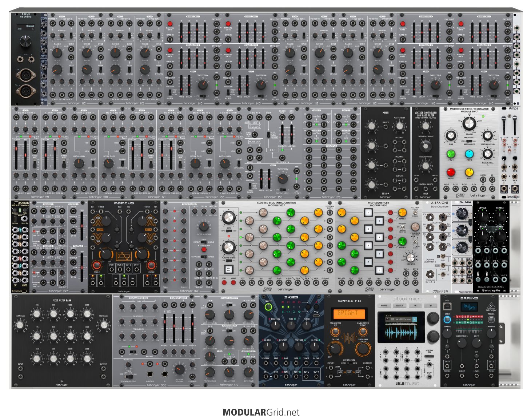Select the COARSE knob on module 1047

[469, 124]
